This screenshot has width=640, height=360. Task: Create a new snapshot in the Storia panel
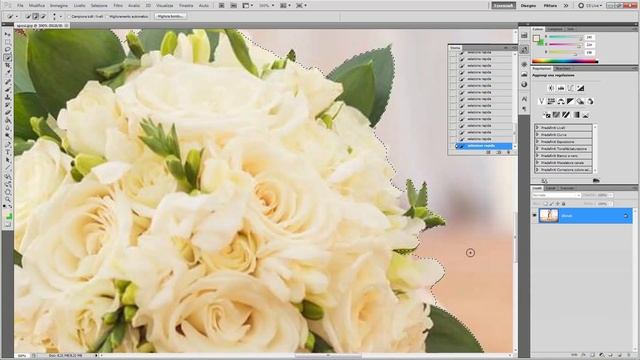click(498, 152)
